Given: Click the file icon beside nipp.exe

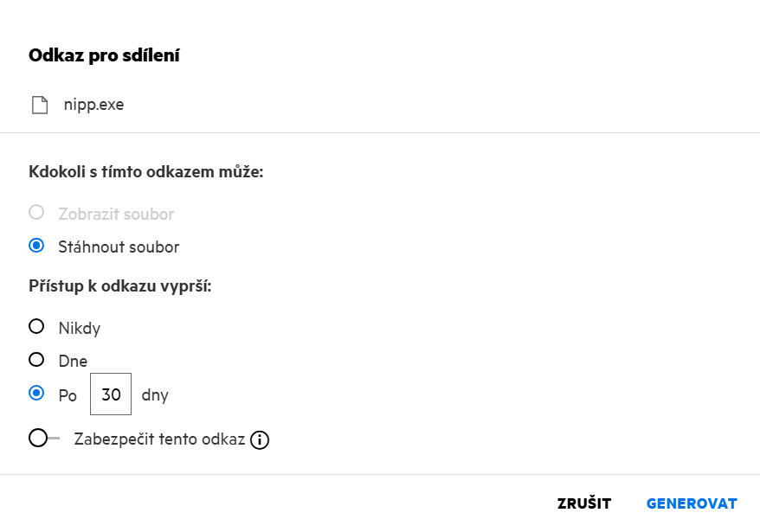Looking at the screenshot, I should tap(39, 106).
